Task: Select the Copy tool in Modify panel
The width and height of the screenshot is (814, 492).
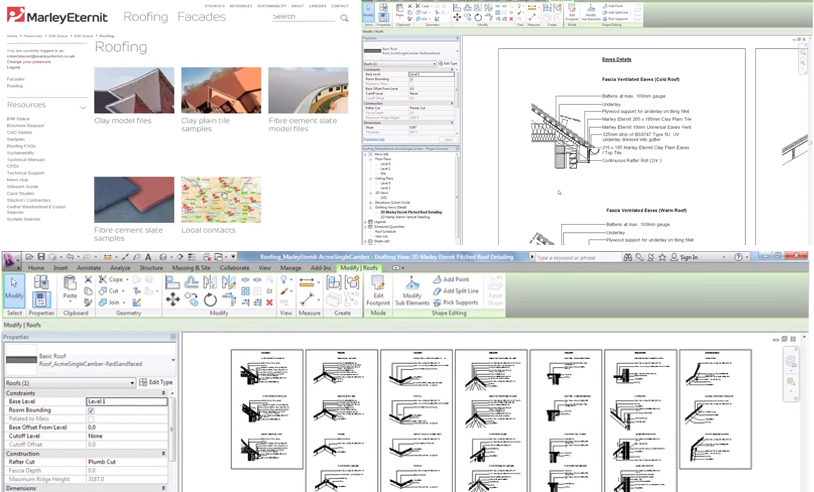Action: (191, 299)
